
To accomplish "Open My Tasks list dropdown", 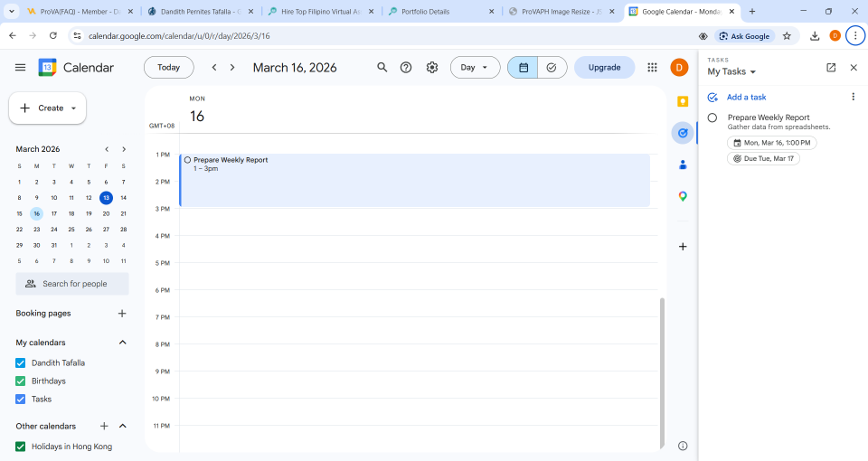I will pos(731,72).
